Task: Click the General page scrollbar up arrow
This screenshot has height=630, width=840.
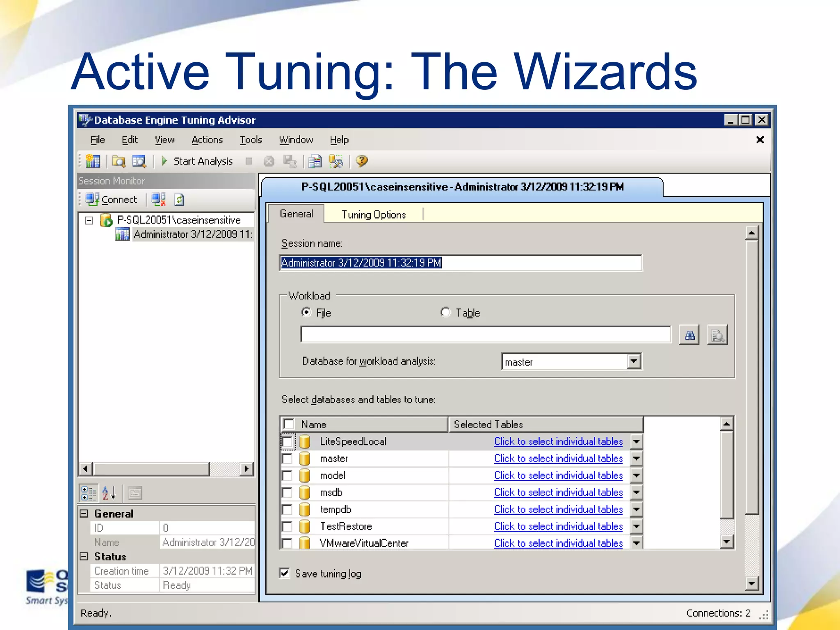Action: click(x=751, y=233)
